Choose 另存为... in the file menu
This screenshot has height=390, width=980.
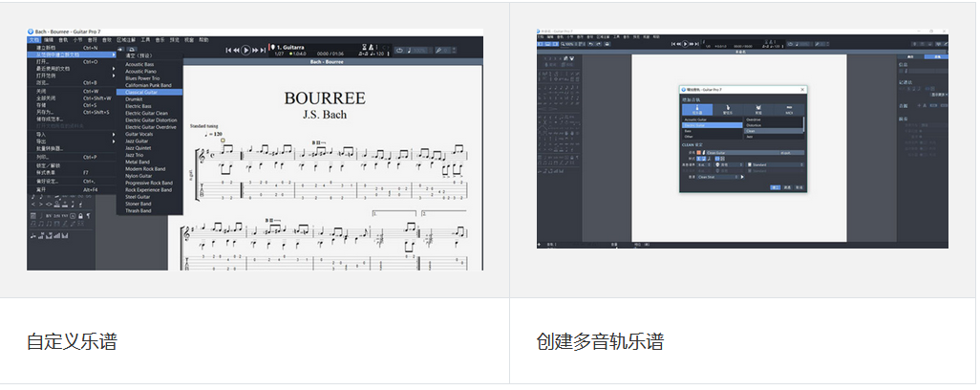(x=72, y=113)
